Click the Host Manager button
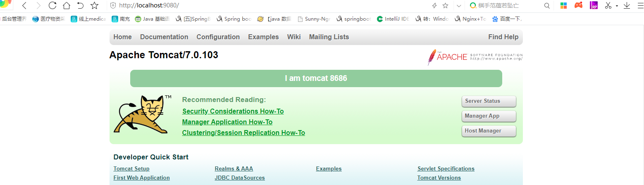 point(489,131)
